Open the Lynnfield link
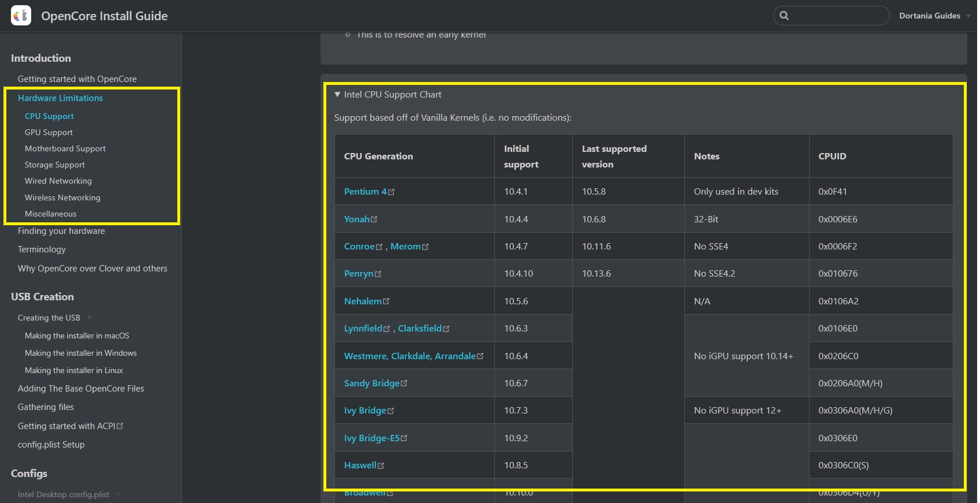The height and width of the screenshot is (503, 980). 363,329
